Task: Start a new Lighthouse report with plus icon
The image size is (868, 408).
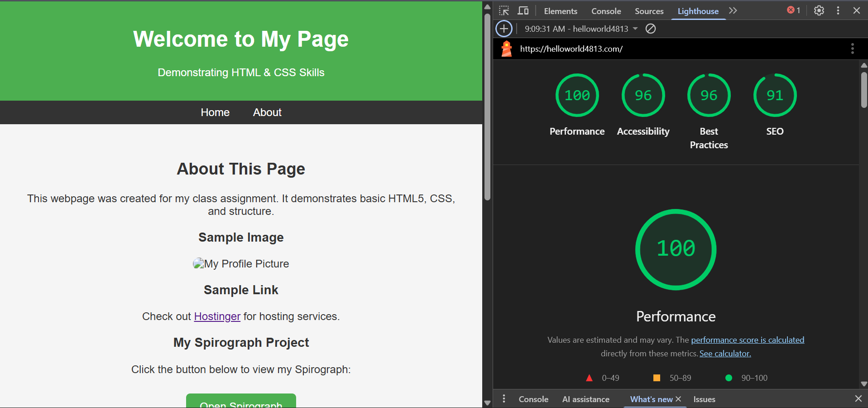Action: click(504, 29)
